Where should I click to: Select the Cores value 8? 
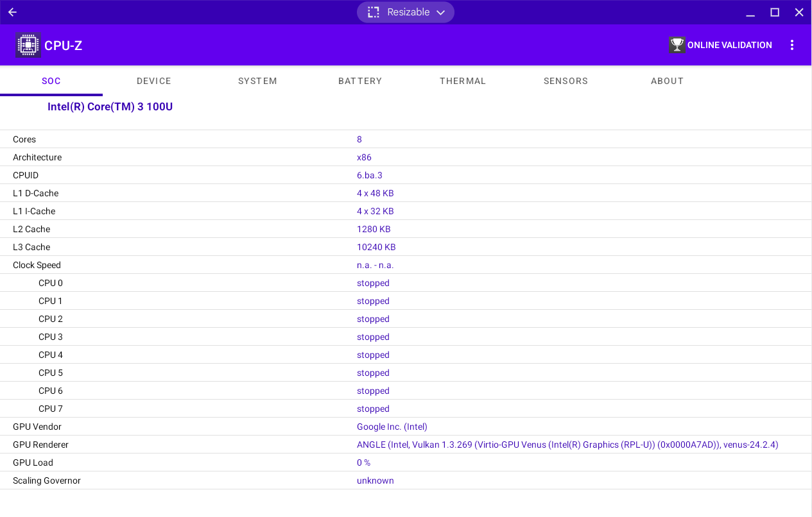click(359, 139)
